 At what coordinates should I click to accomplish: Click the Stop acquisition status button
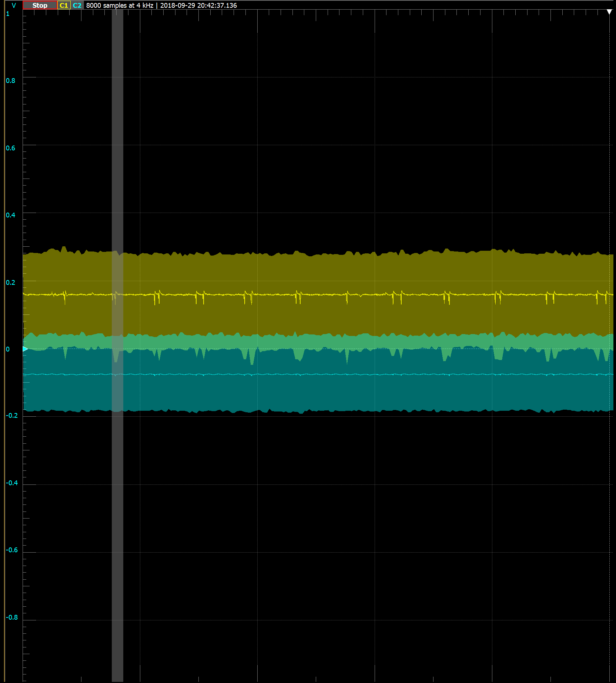[x=40, y=5]
